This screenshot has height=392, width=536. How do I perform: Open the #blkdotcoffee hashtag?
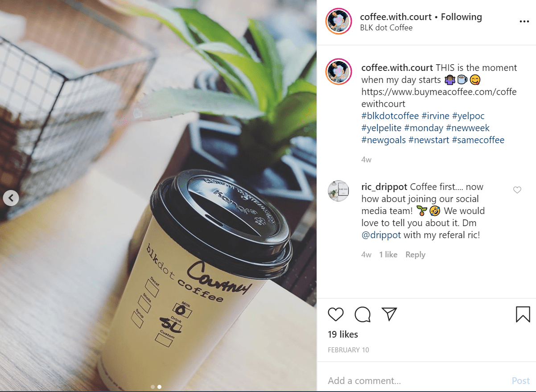(x=390, y=116)
